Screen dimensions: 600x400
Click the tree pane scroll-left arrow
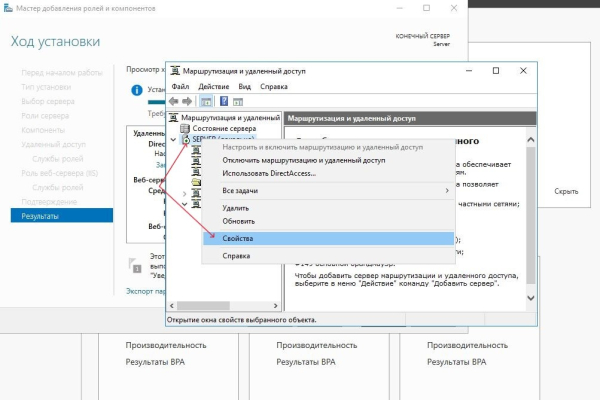click(172, 305)
